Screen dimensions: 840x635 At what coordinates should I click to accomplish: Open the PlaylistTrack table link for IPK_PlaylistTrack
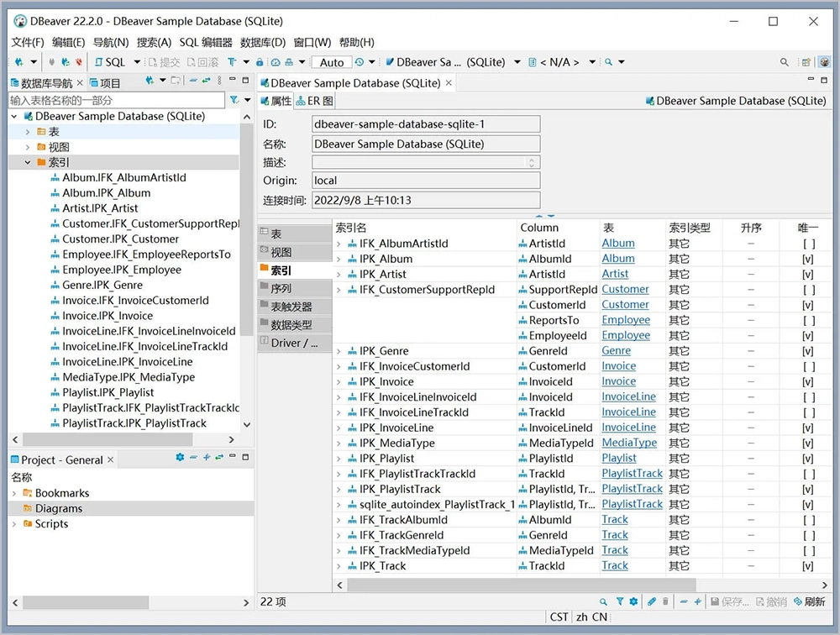pyautogui.click(x=632, y=489)
